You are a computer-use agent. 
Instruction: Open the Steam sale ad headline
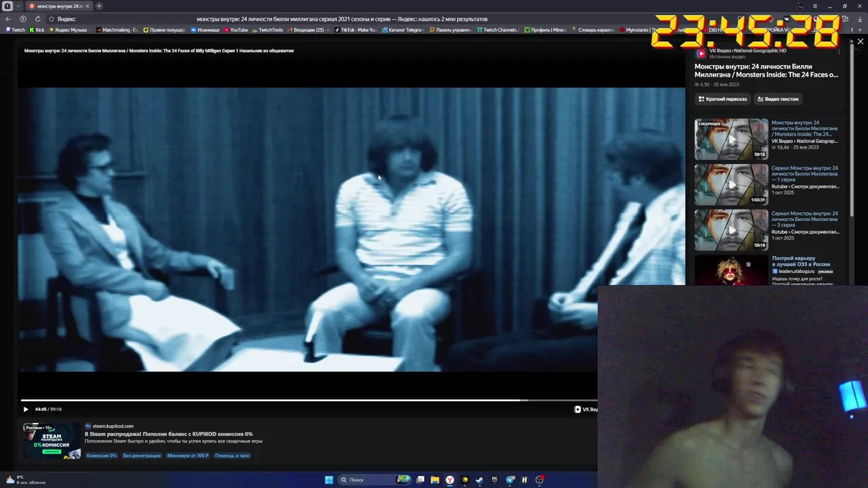tap(168, 434)
